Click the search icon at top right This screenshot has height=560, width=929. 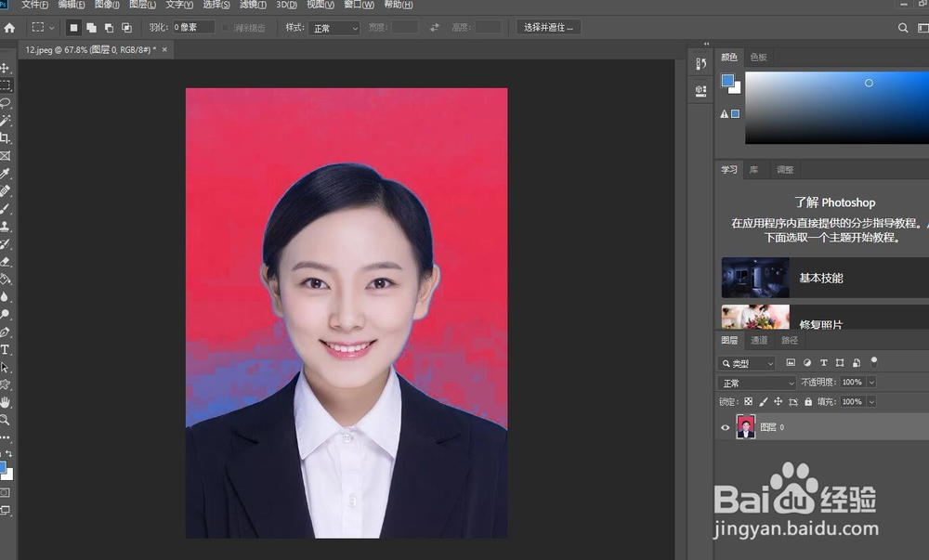point(903,28)
